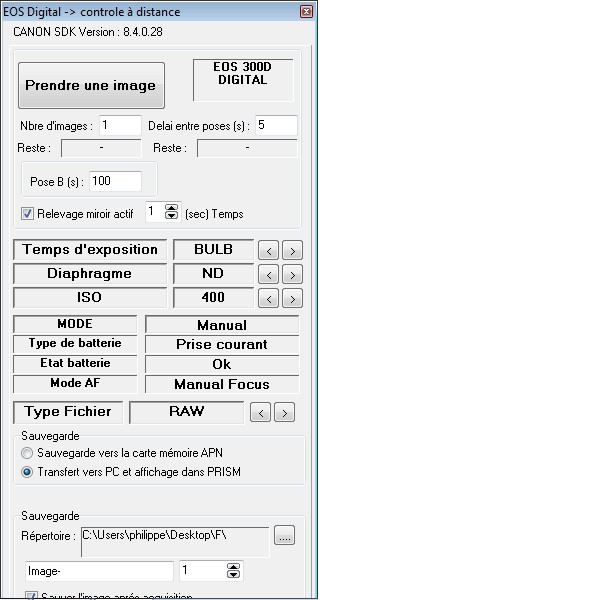Click the Image- filename prefix field
This screenshot has width=614, height=600.
[x=98, y=571]
